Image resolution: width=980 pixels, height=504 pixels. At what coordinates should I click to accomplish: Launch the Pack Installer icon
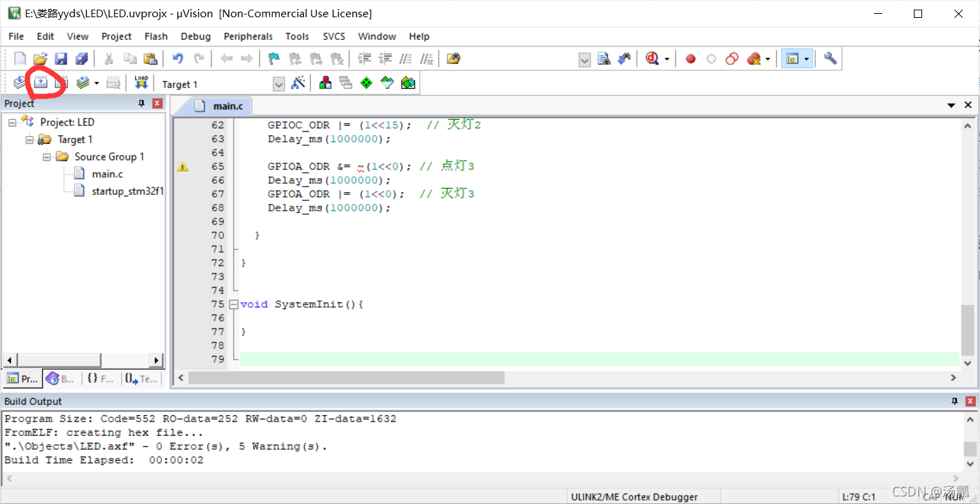pyautogui.click(x=408, y=83)
